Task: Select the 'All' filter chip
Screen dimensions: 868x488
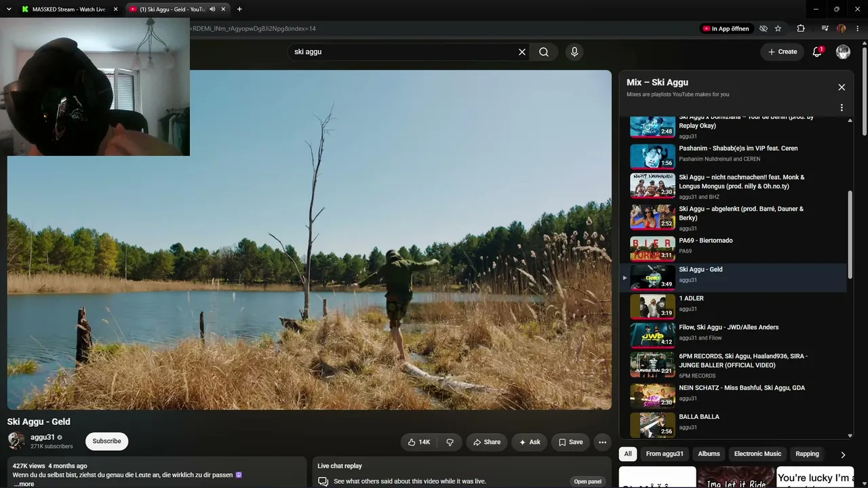Action: (628, 454)
